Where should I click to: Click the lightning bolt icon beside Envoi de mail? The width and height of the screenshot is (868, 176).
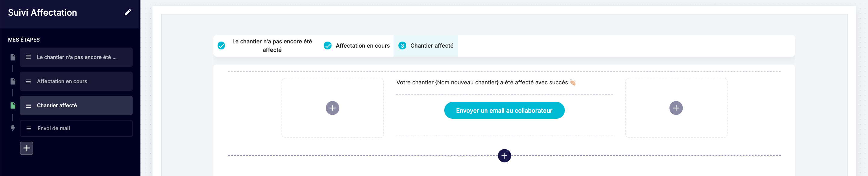[x=13, y=128]
